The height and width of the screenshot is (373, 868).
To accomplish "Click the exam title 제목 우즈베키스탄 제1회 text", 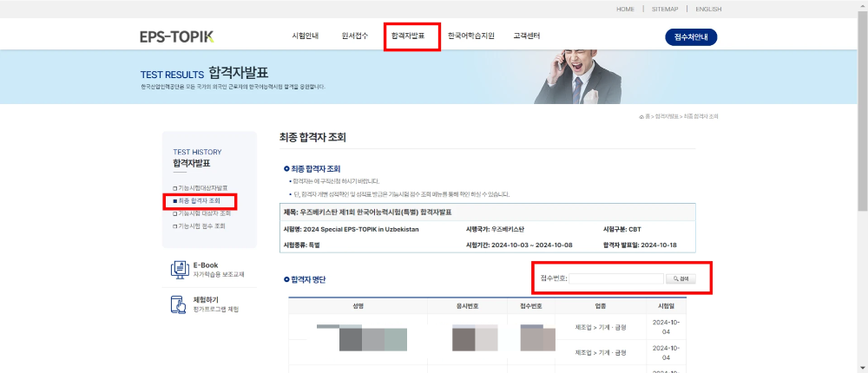I will tap(369, 212).
